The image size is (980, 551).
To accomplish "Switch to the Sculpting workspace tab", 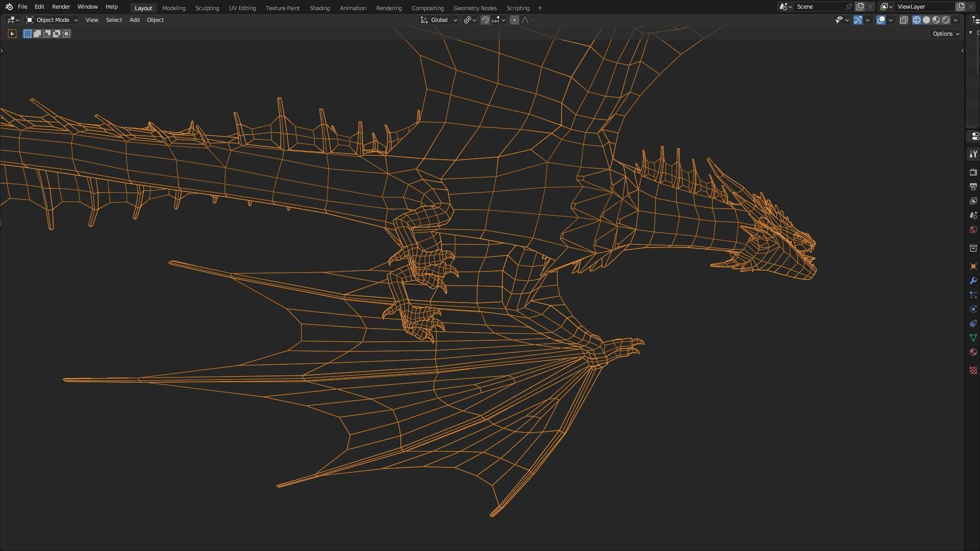I will coord(207,8).
